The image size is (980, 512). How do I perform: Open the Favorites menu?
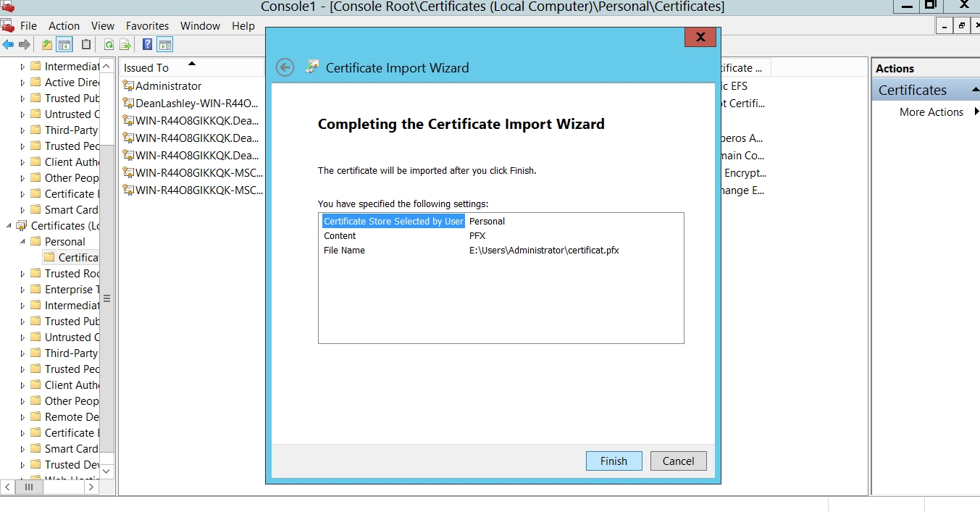(x=147, y=26)
